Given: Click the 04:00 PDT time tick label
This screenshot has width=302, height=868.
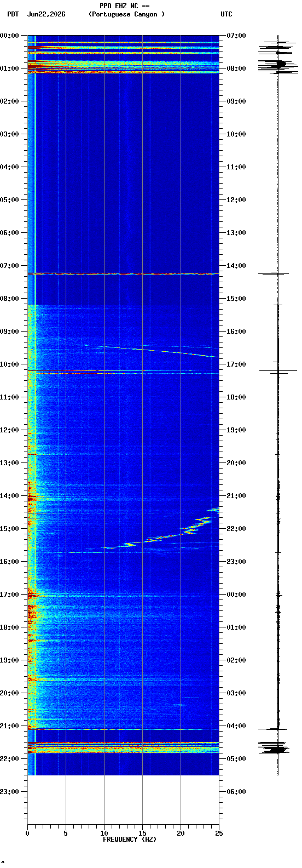Looking at the screenshot, I should 9,167.
